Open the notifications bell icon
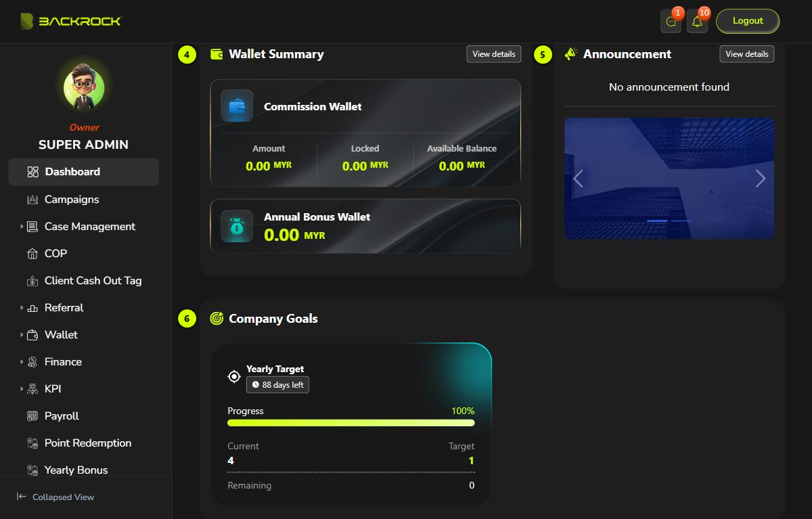This screenshot has height=519, width=812. pos(698,22)
